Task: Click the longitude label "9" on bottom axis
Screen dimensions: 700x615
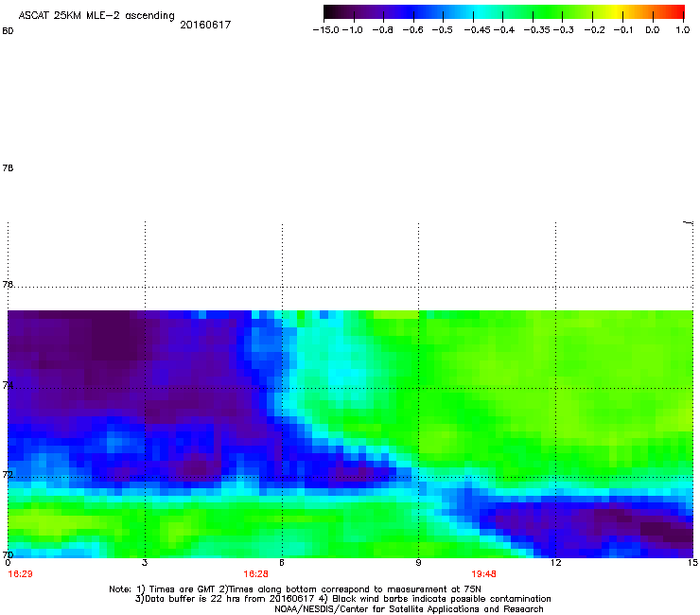Action: pyautogui.click(x=418, y=563)
